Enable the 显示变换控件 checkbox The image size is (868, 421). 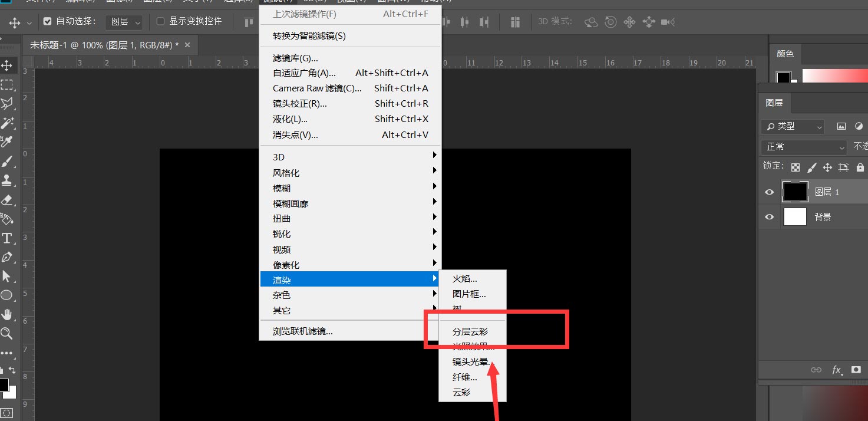pos(160,21)
